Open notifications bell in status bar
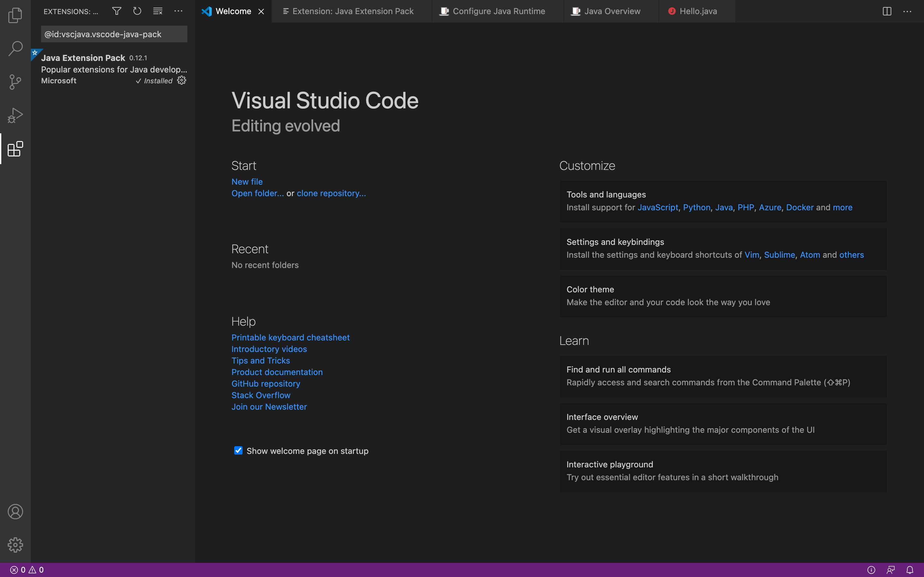This screenshot has height=577, width=924. (910, 570)
